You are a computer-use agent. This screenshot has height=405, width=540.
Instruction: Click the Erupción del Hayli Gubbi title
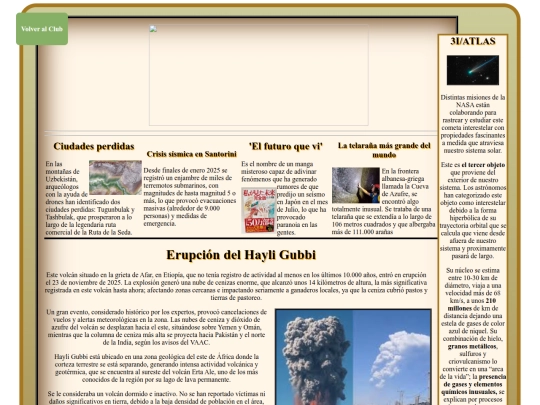[x=241, y=255]
